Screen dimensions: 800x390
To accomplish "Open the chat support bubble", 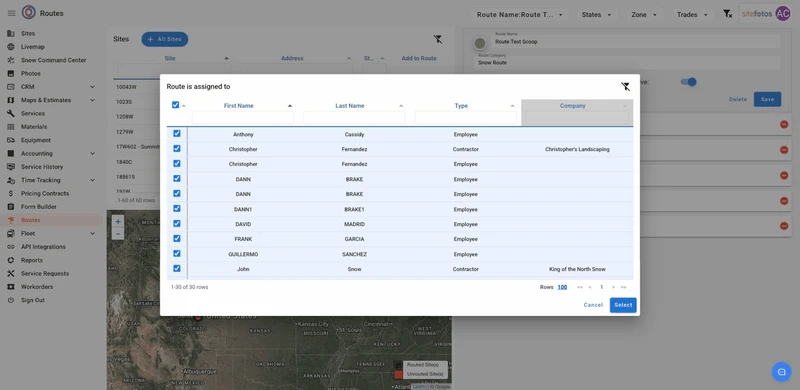I will 781,372.
